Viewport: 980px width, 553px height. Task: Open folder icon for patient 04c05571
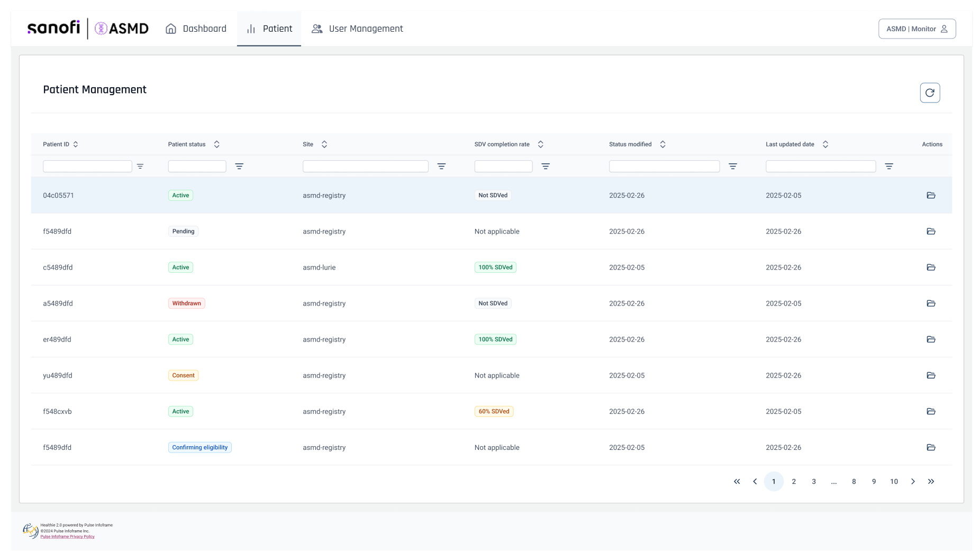tap(931, 195)
